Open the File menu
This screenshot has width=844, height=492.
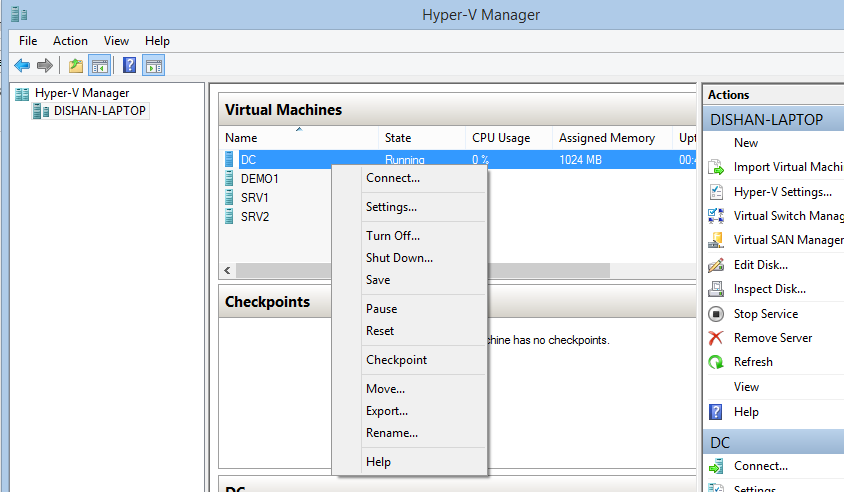pyautogui.click(x=28, y=41)
